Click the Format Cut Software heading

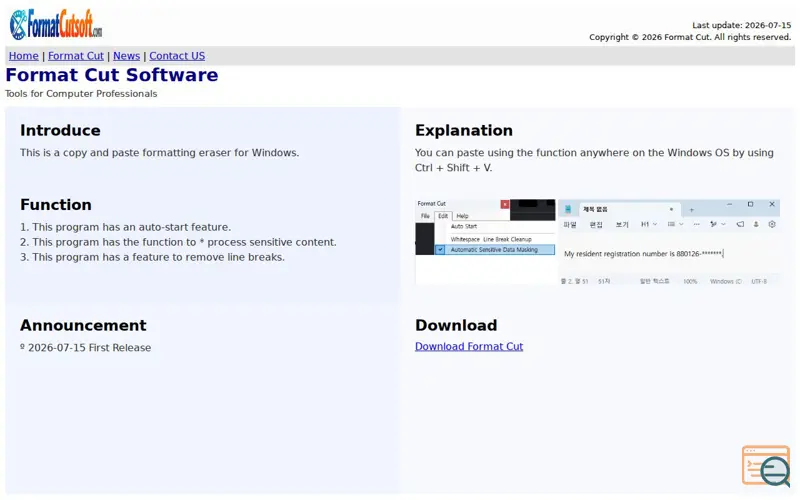click(112, 75)
